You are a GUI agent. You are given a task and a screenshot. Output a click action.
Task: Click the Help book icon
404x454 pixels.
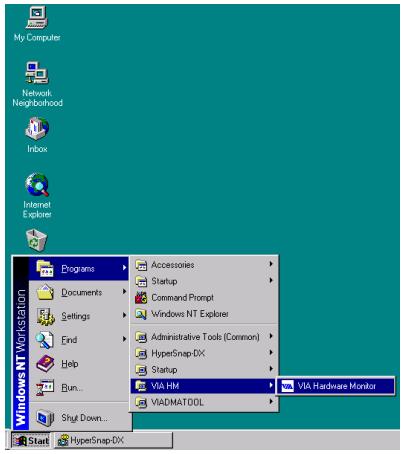click(45, 364)
